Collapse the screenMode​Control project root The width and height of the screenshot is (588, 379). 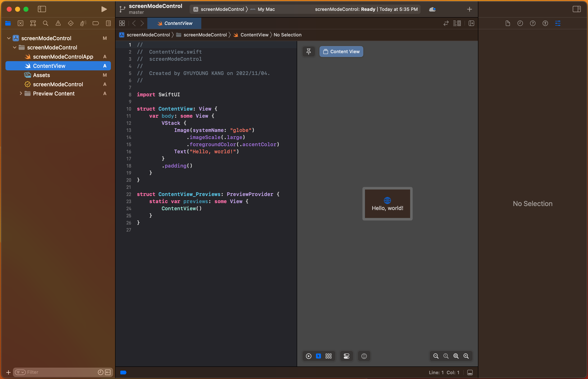point(9,38)
